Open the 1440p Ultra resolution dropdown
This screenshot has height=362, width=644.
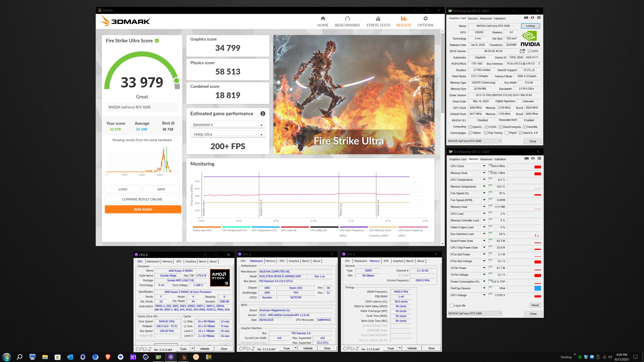228,134
